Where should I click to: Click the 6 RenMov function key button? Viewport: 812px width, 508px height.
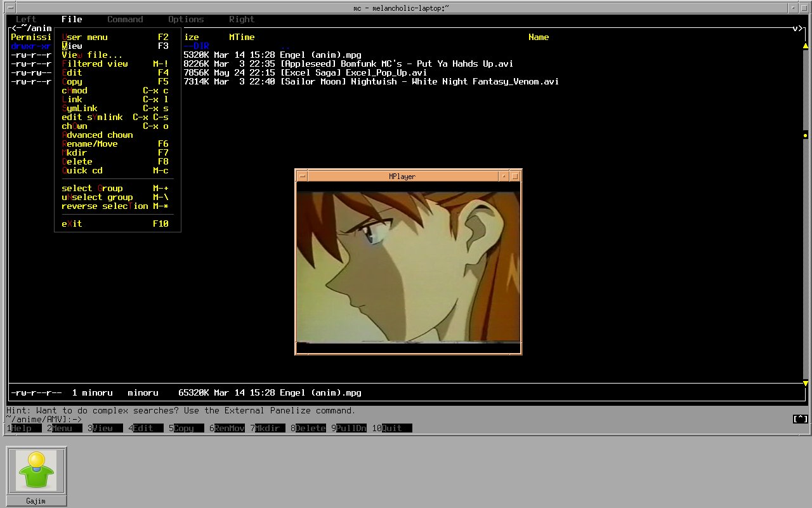coord(226,429)
